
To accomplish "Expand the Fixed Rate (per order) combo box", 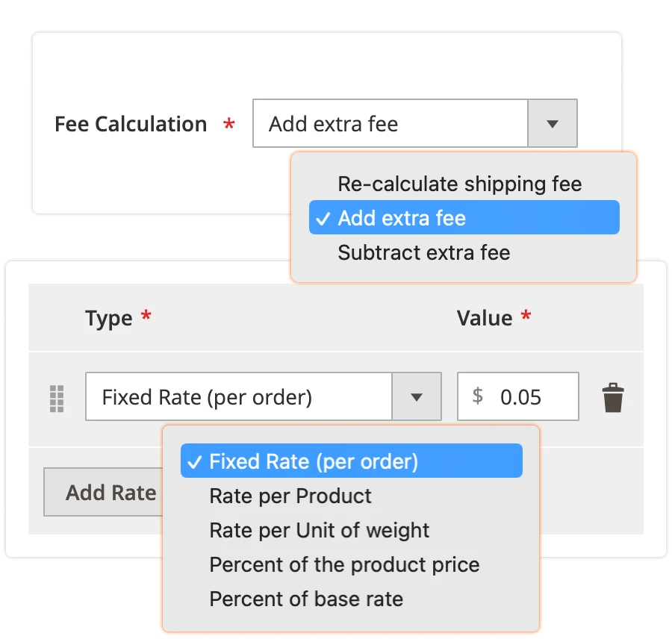I will click(x=239, y=396).
